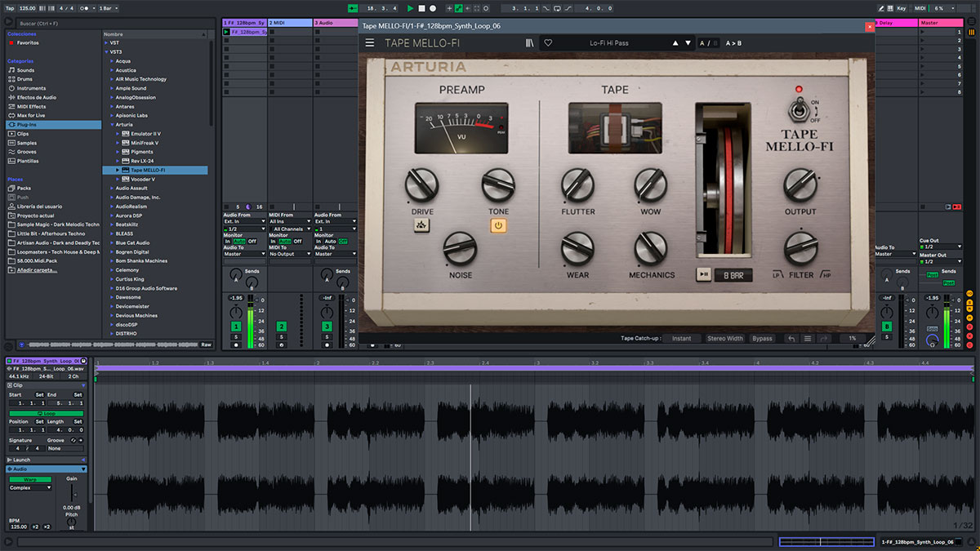Favorite the Lo-Fi Hi Pass preset with heart
This screenshot has height=551, width=980.
coord(548,42)
